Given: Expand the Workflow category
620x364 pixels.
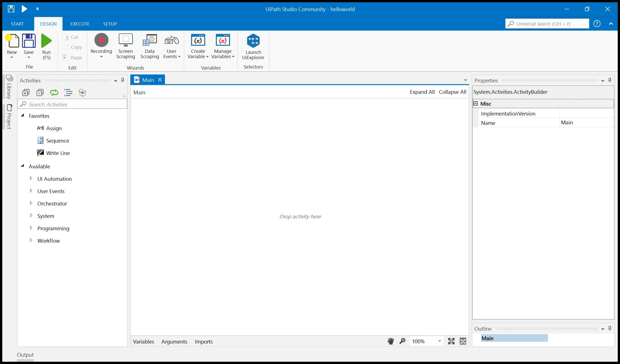Looking at the screenshot, I should pos(31,240).
